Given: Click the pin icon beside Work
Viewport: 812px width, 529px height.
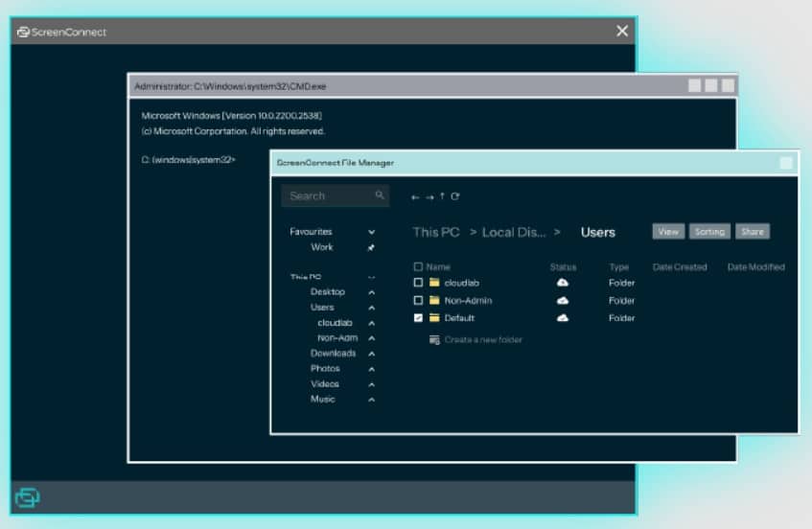Looking at the screenshot, I should pos(371,247).
